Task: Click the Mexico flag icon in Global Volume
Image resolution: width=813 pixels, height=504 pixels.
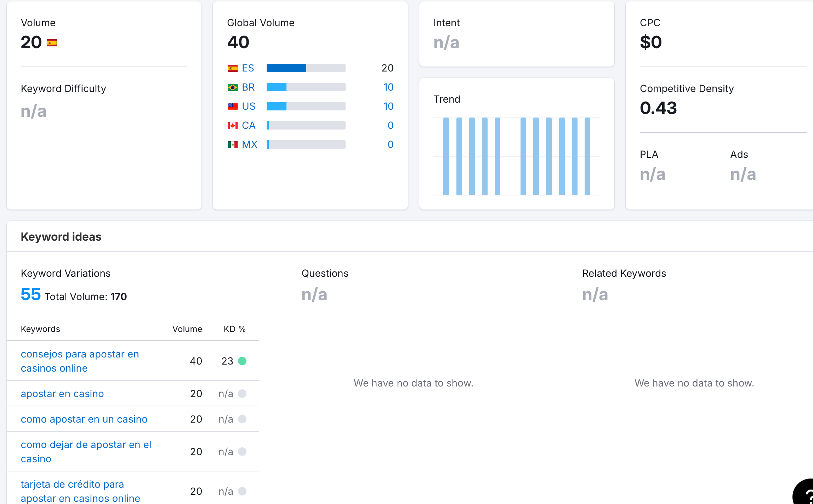Action: click(x=232, y=144)
